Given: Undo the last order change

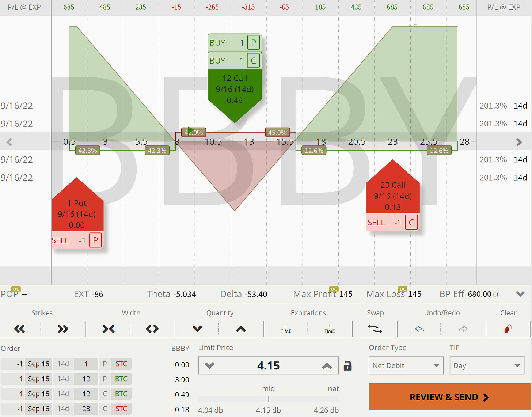Looking at the screenshot, I should [419, 329].
